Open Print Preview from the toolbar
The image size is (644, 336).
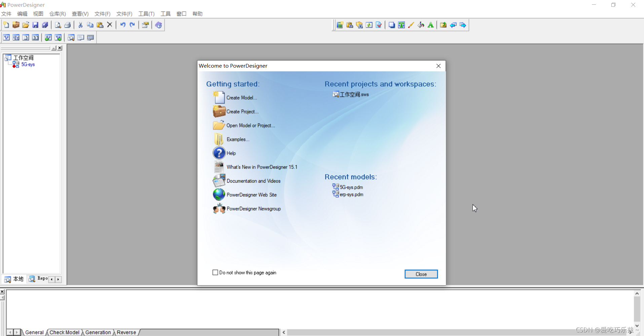click(x=58, y=25)
